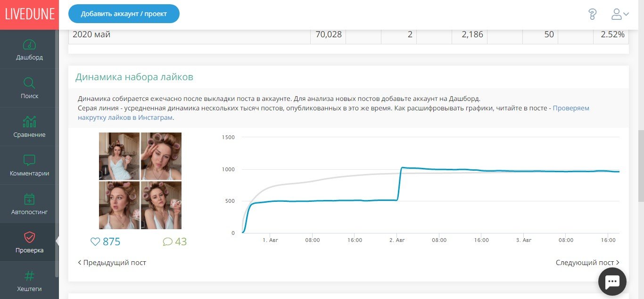
Task: Go to Предыдущий пост with left chevron
Action: click(112, 263)
